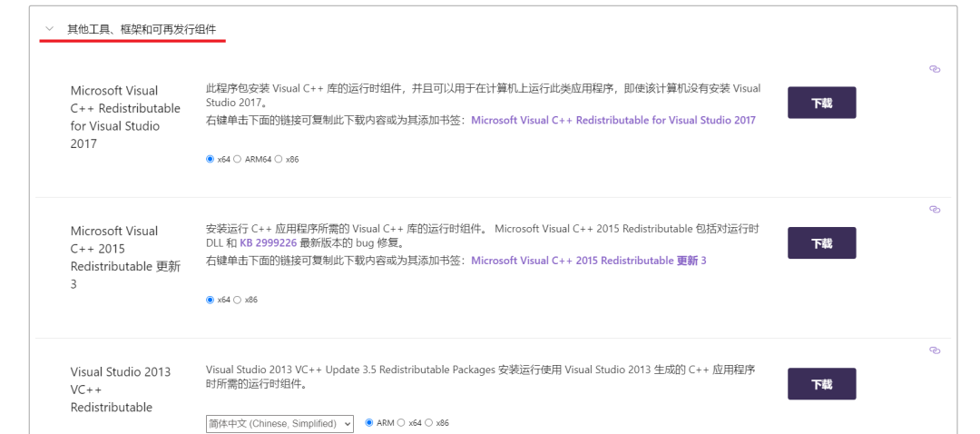This screenshot has height=434, width=980.
Task: Open Microsoft Visual C++ Redistributable for Visual Studio 2017 link
Action: (x=613, y=120)
